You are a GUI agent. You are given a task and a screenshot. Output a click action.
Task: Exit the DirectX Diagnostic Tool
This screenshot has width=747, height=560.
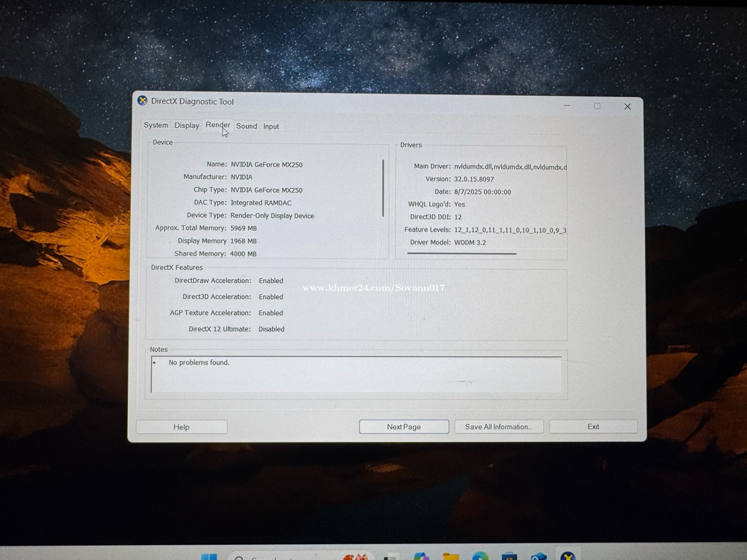click(593, 427)
